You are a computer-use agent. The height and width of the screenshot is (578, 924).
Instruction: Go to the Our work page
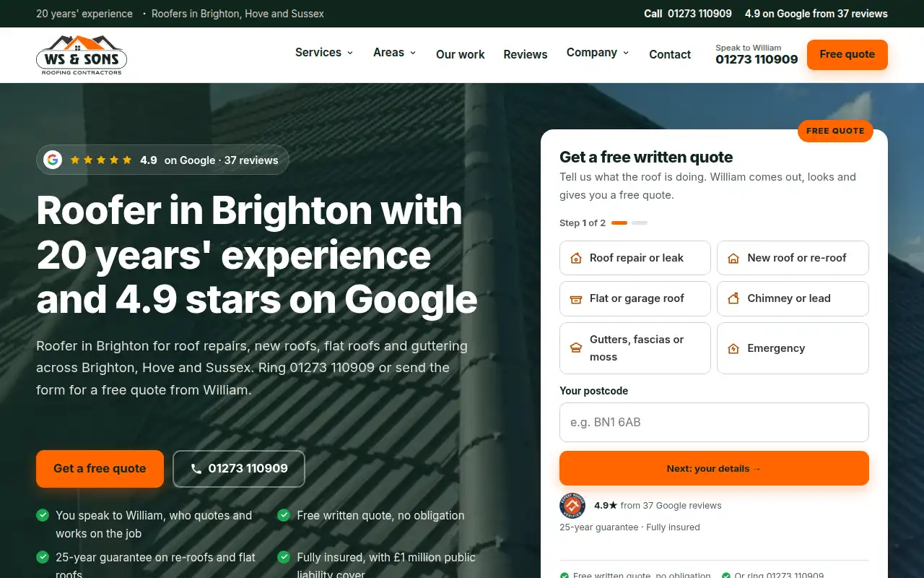pyautogui.click(x=461, y=54)
